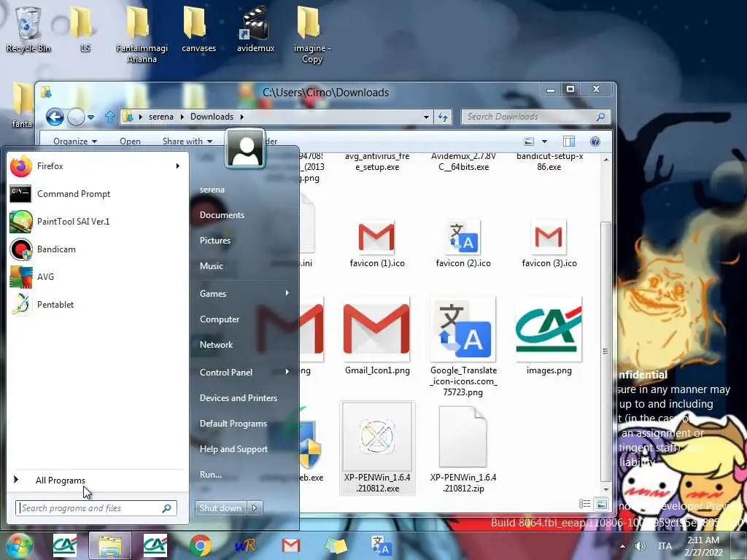Click volume icon in system tray
This screenshot has width=747, height=560.
[640, 545]
